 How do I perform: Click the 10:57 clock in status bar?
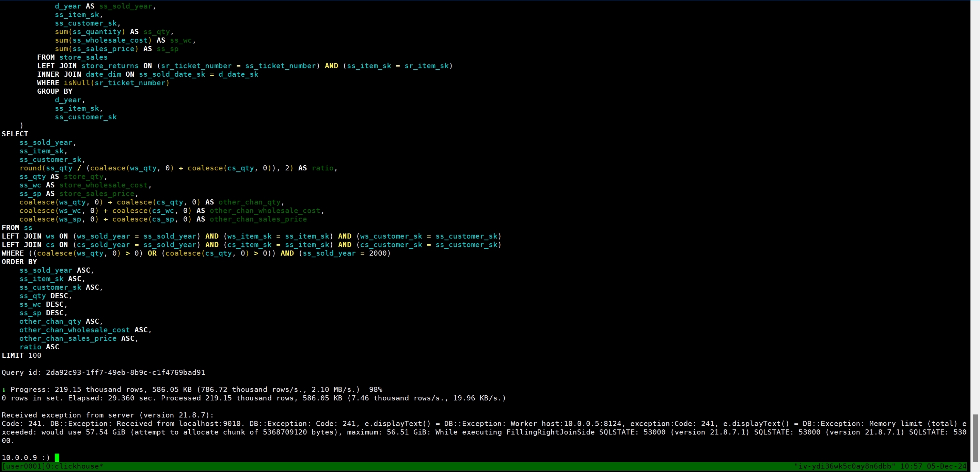click(911, 466)
